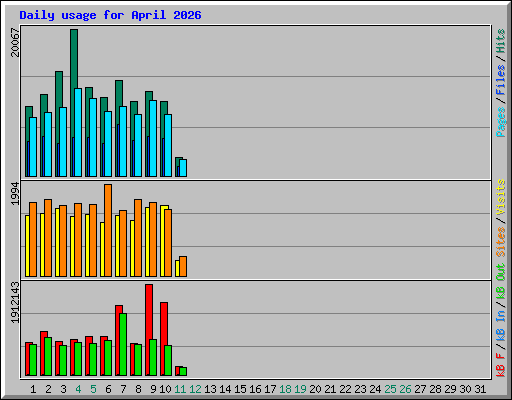512x400 pixels.
Task: Click day 4 on the x-axis
Action: [x=78, y=389]
